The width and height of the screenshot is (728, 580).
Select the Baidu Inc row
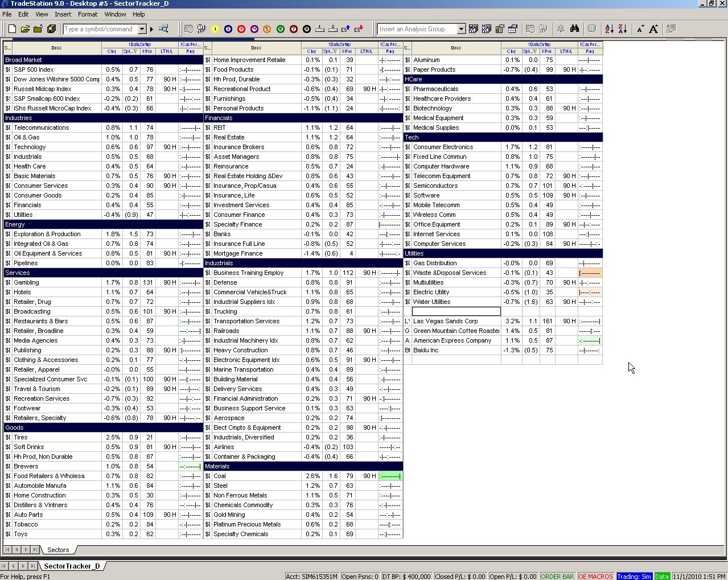[x=503, y=350]
